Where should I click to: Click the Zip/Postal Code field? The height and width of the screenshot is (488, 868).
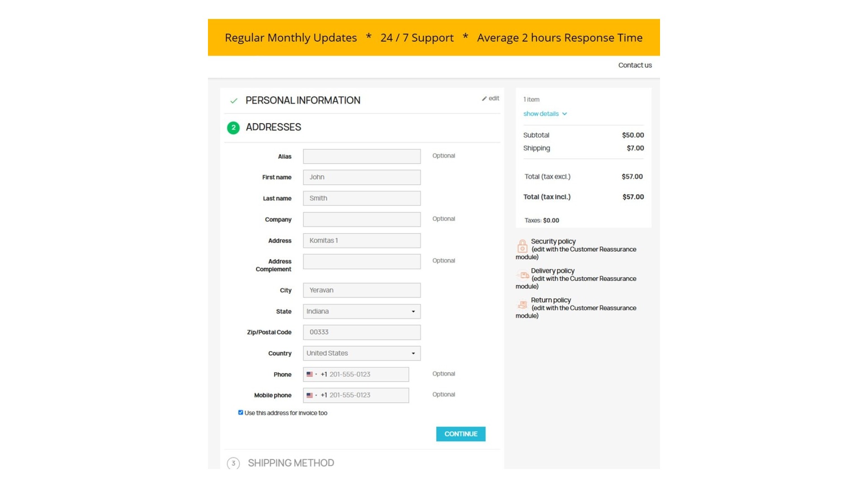[362, 332]
